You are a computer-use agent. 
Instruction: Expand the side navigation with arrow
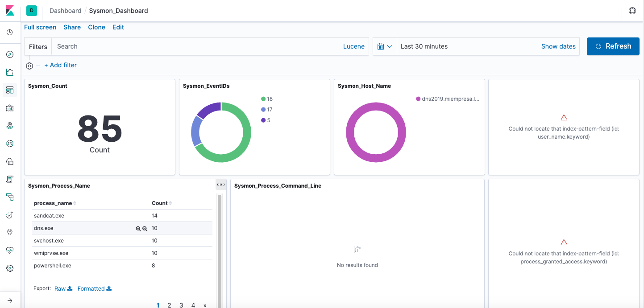[x=10, y=300]
